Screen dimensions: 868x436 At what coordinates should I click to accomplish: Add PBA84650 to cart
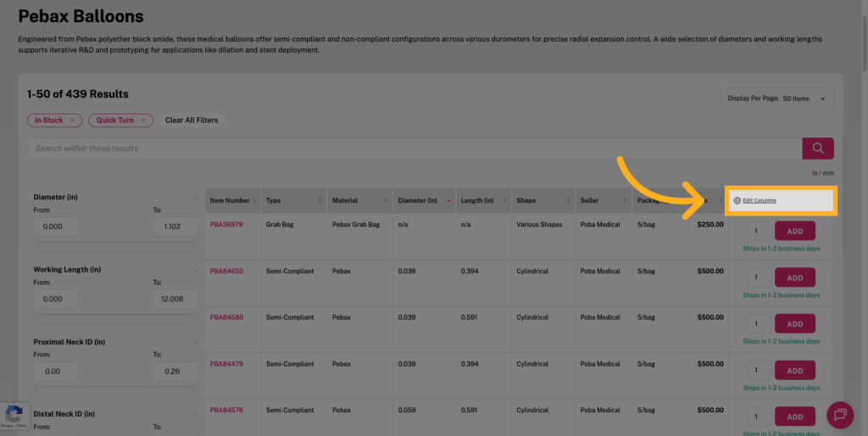[x=795, y=277]
